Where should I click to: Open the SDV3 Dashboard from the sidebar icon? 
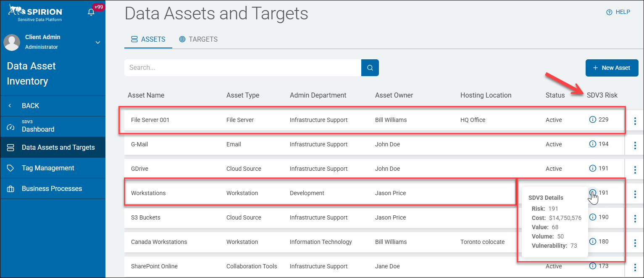[10, 126]
